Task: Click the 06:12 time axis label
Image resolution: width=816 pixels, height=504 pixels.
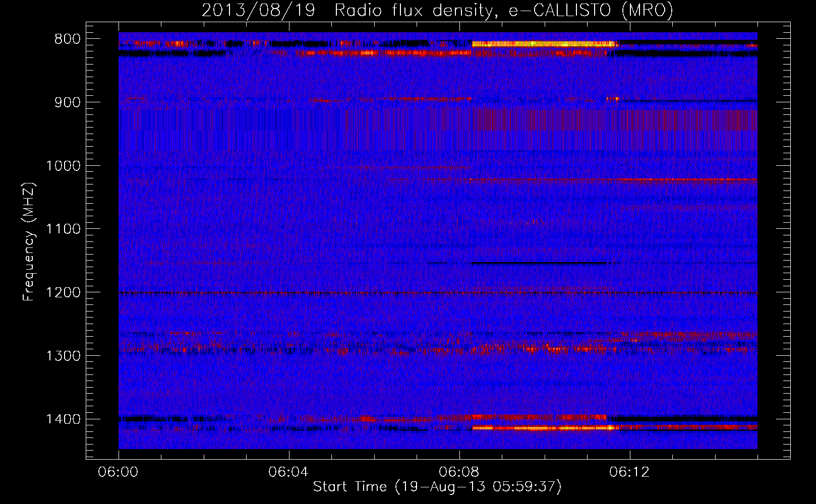Action: click(x=629, y=472)
